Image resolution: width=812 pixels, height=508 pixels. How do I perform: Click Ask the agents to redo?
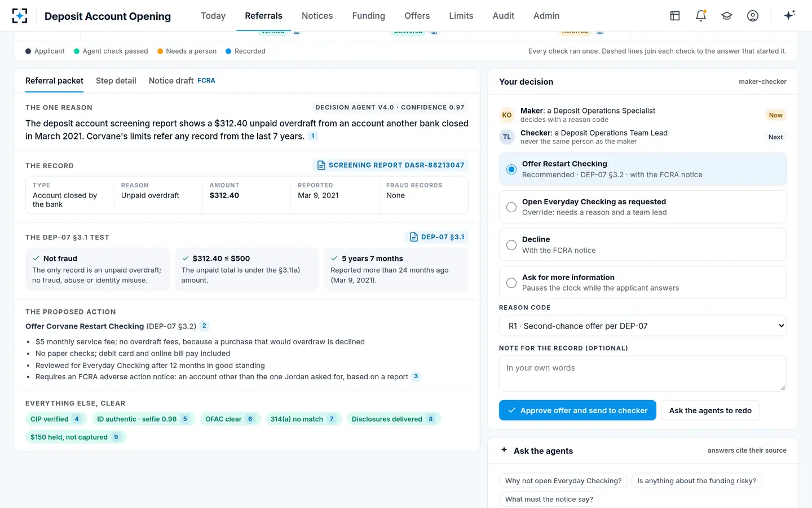coord(710,410)
